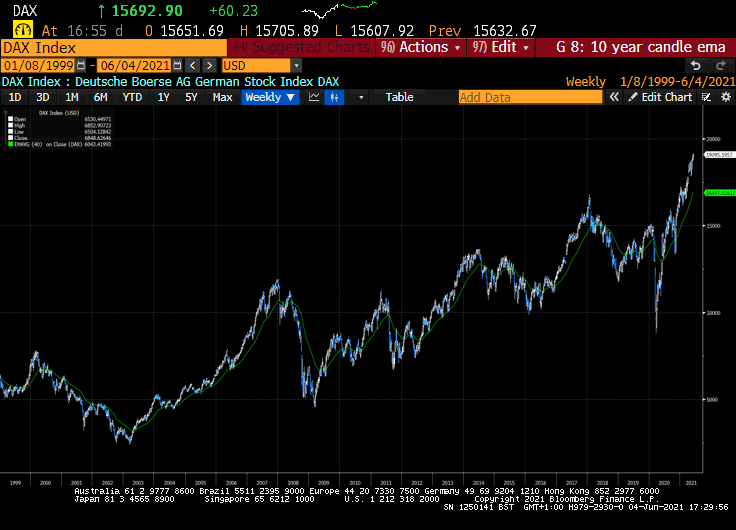The width and height of the screenshot is (736, 530).
Task: Open the Weekly periodicity dropdown
Action: tap(270, 97)
